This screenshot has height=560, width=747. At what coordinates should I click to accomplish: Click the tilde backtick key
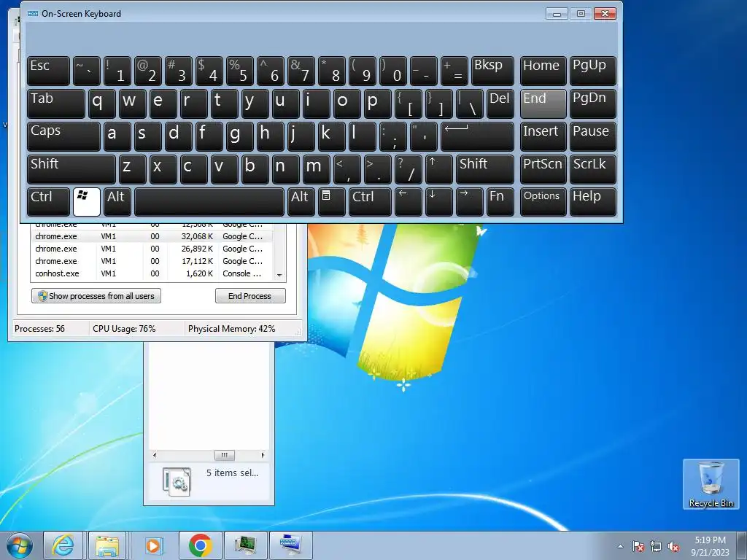click(87, 71)
